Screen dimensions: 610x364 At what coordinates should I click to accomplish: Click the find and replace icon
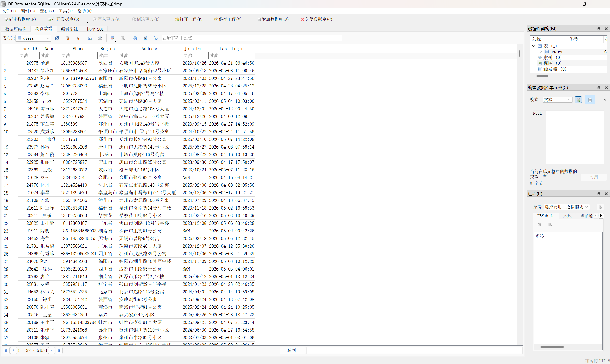(x=155, y=38)
